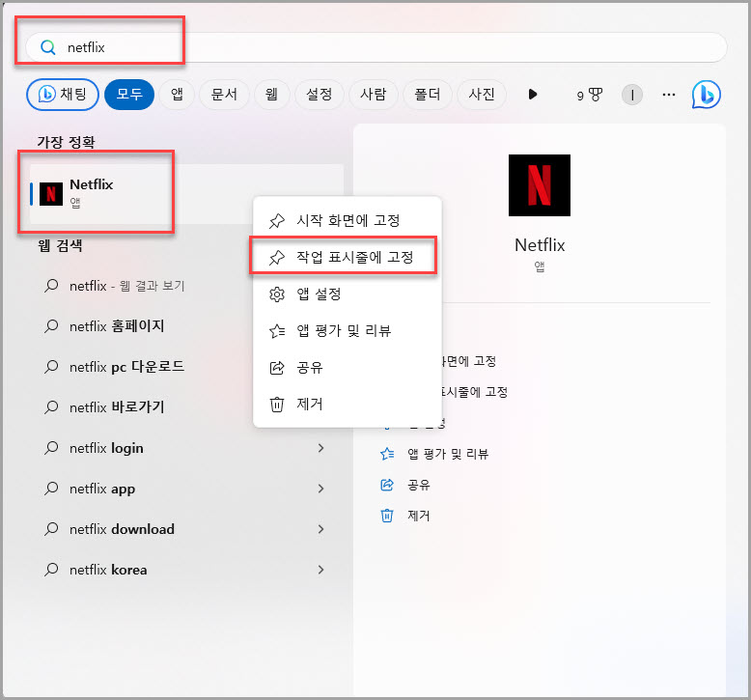Click the Netflix title text in preview pane
The height and width of the screenshot is (700, 751).
(x=540, y=245)
